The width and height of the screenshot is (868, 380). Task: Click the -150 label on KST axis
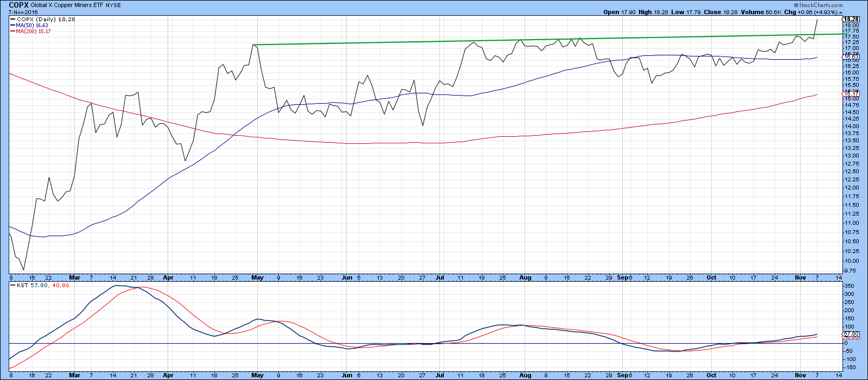850,368
